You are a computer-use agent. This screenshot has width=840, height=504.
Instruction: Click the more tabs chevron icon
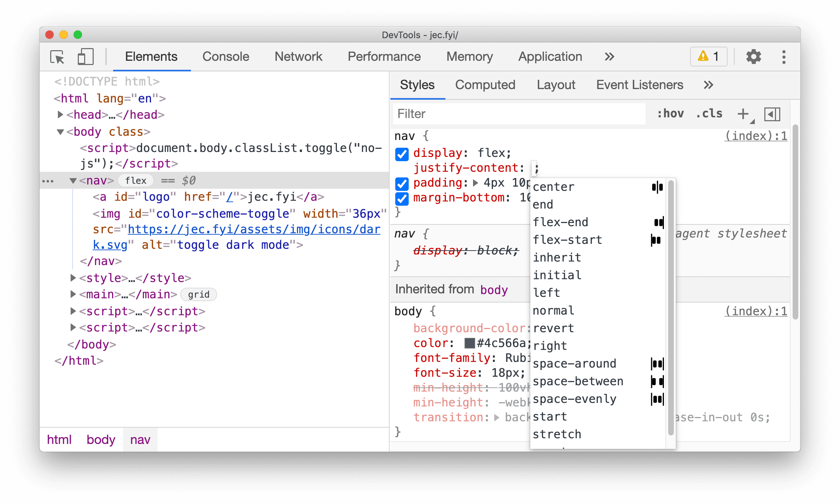tap(607, 56)
